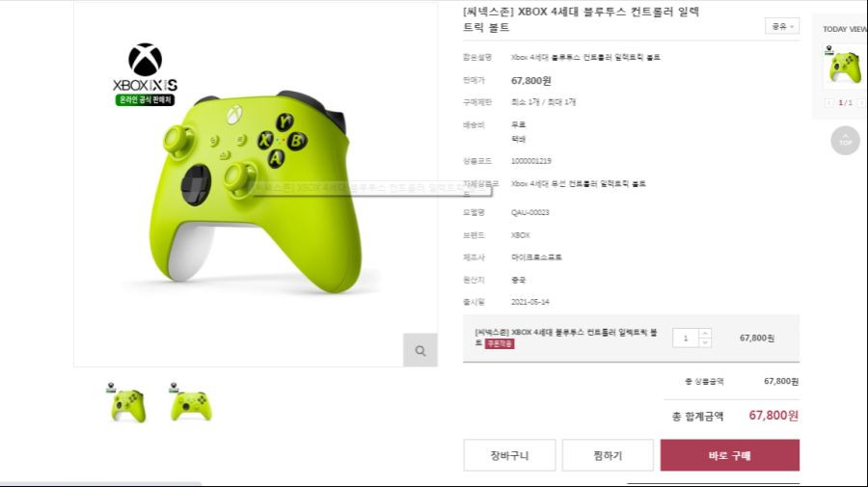Click the quantity input field
Image resolution: width=868 pixels, height=487 pixels.
point(686,338)
